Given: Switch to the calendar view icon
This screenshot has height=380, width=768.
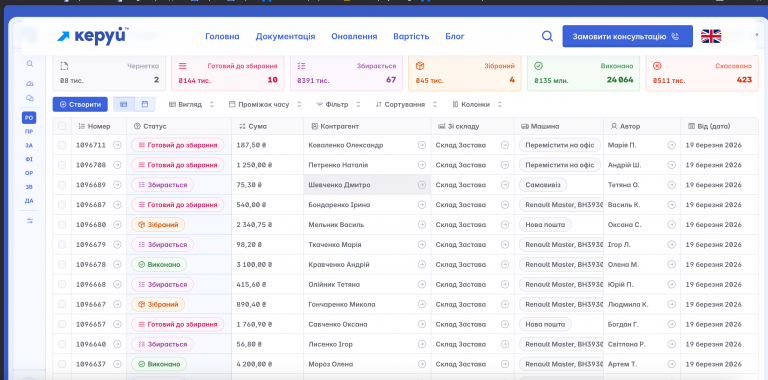Looking at the screenshot, I should pos(144,104).
